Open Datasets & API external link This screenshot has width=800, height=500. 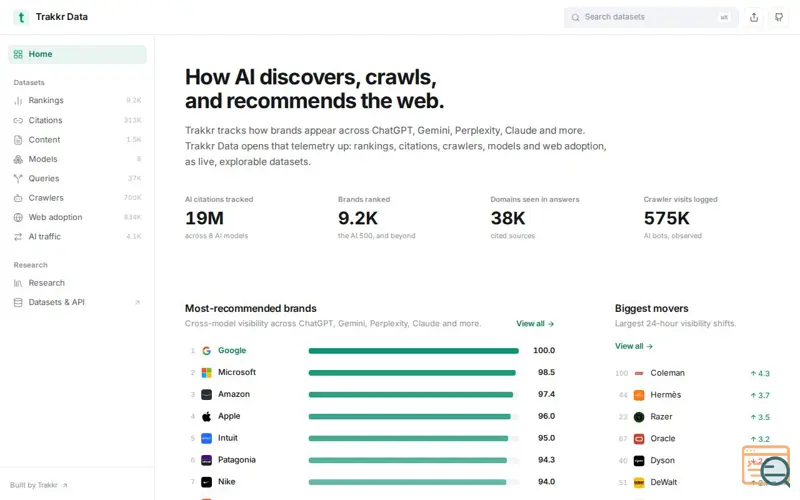[x=77, y=303]
